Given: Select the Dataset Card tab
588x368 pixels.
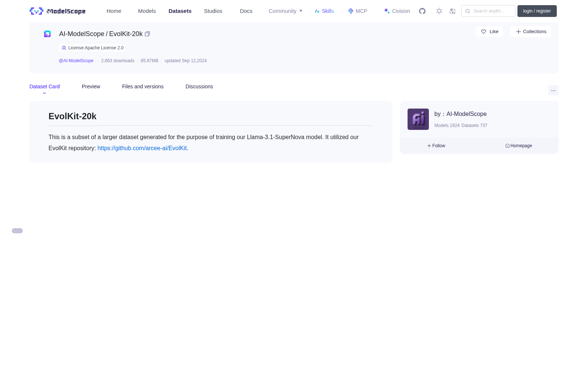Looking at the screenshot, I should (44, 86).
